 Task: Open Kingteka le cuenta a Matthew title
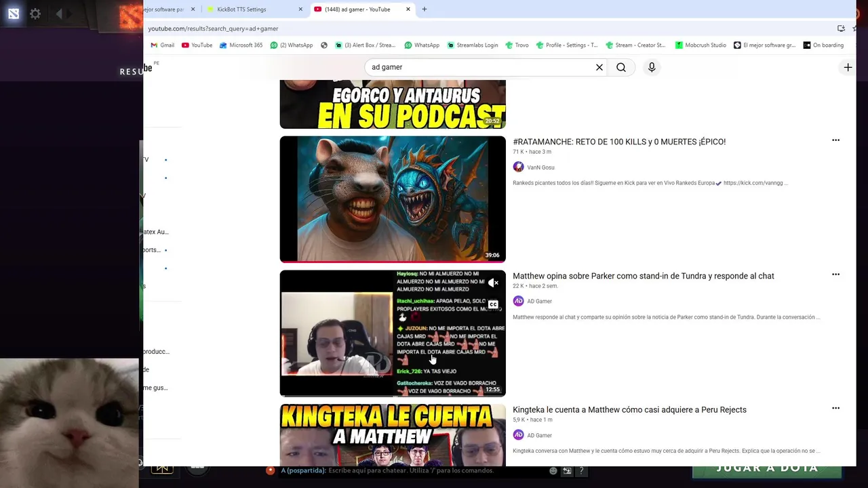point(629,409)
